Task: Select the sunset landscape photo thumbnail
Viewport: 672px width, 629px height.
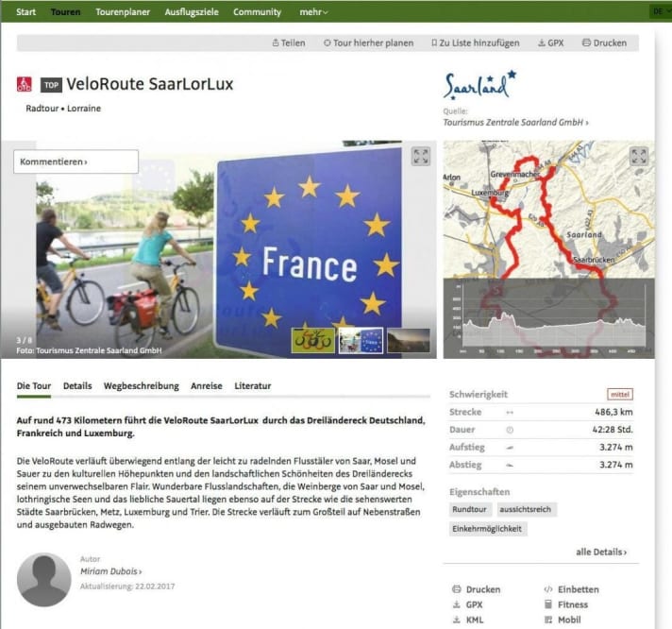Action: (409, 341)
